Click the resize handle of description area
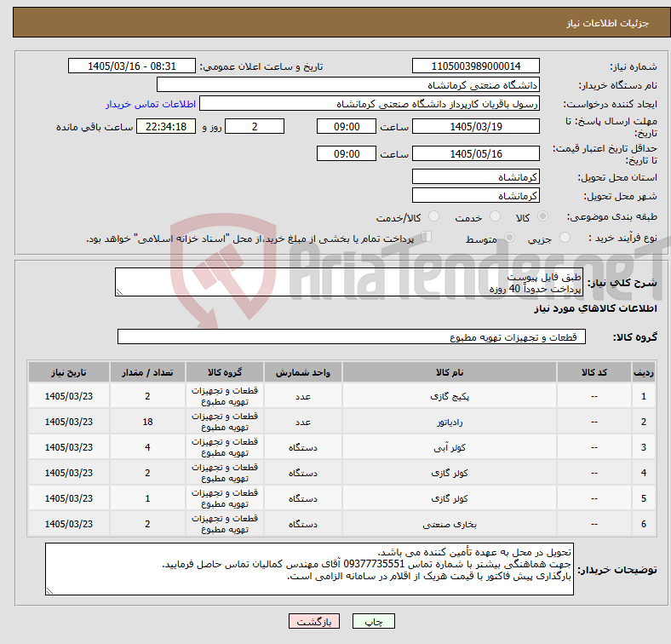 coord(119,292)
